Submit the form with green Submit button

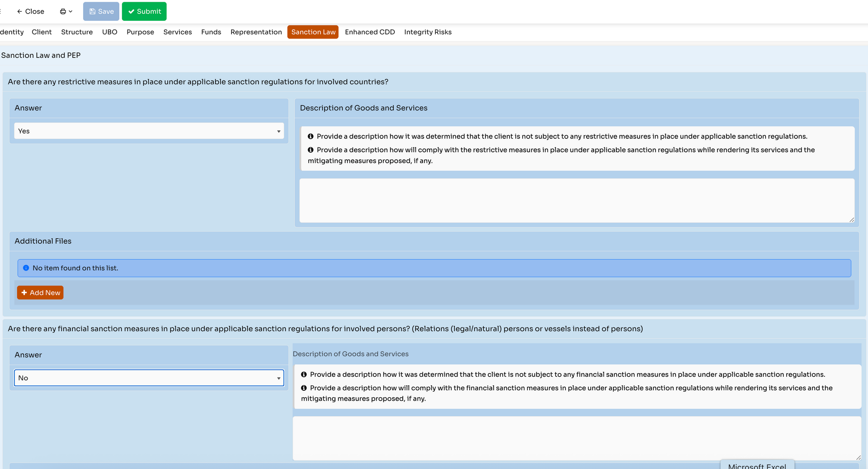pyautogui.click(x=144, y=11)
